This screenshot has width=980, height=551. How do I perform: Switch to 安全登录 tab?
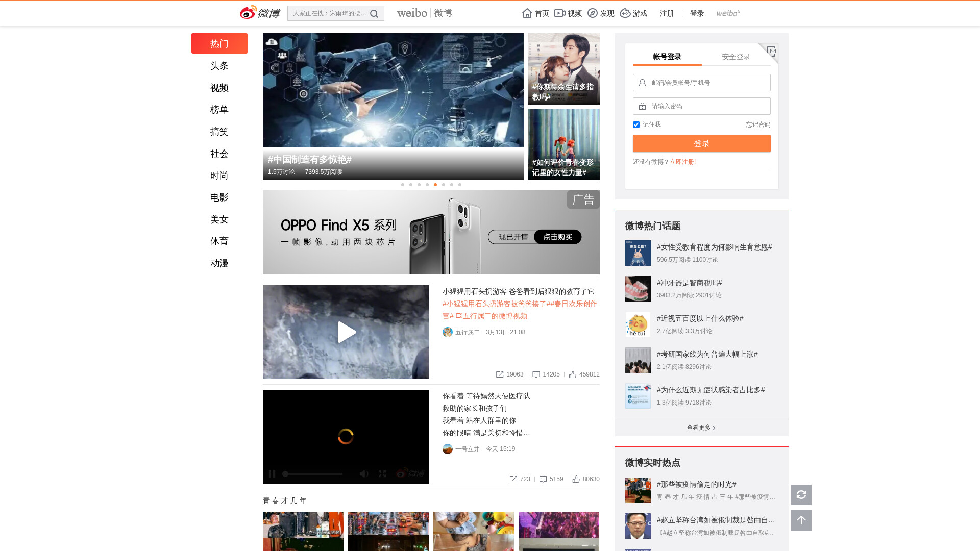[x=736, y=57]
